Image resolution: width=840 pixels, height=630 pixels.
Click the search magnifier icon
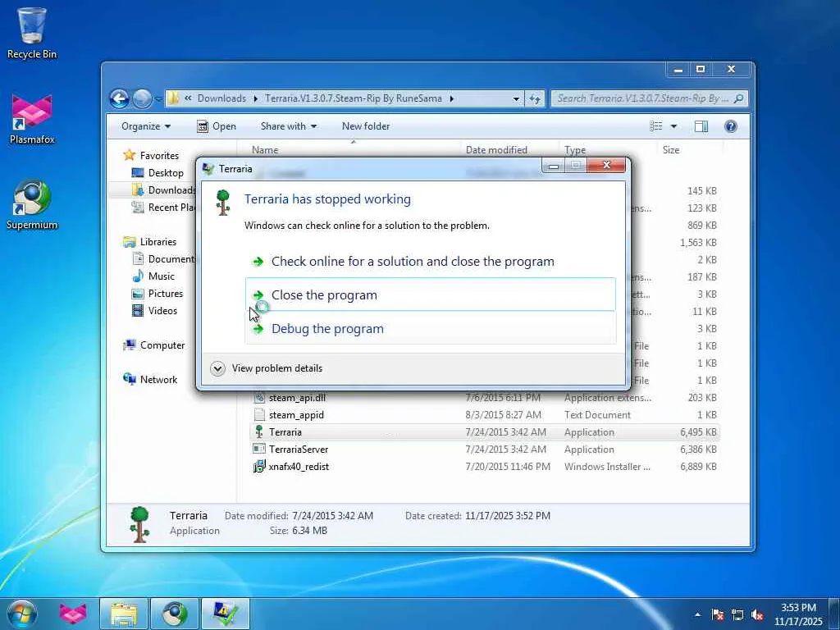tap(739, 98)
